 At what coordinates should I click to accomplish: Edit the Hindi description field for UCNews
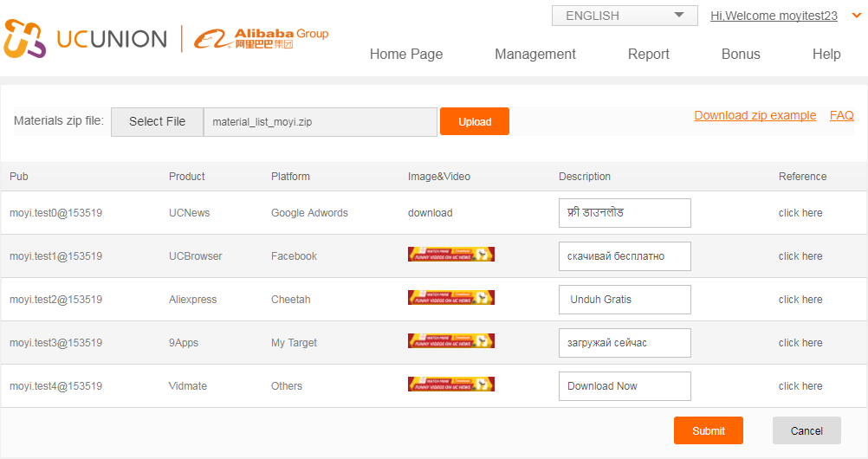click(625, 213)
